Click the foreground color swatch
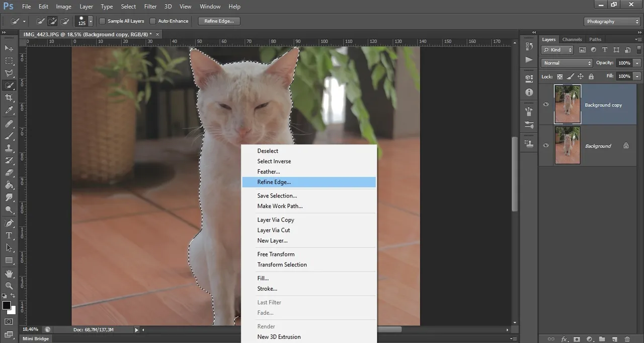Viewport: 644px width, 343px height. tap(7, 305)
